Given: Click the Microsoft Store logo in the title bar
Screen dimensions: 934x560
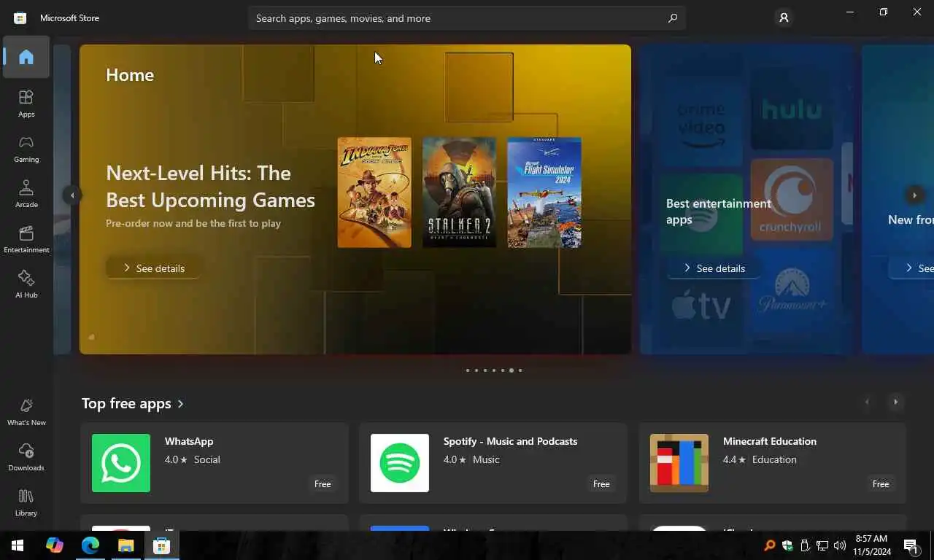Looking at the screenshot, I should [20, 17].
